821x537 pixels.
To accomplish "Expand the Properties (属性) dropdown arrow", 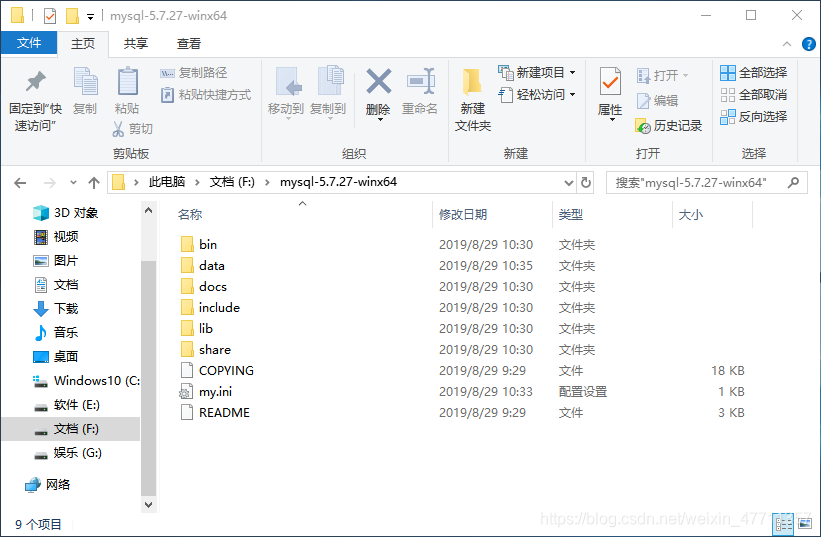I will pyautogui.click(x=612, y=120).
